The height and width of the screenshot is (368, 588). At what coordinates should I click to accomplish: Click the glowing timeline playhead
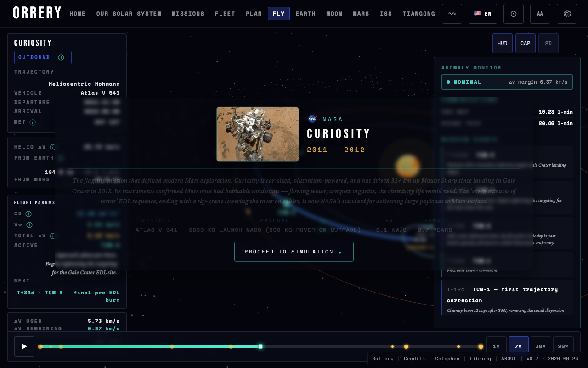260,346
